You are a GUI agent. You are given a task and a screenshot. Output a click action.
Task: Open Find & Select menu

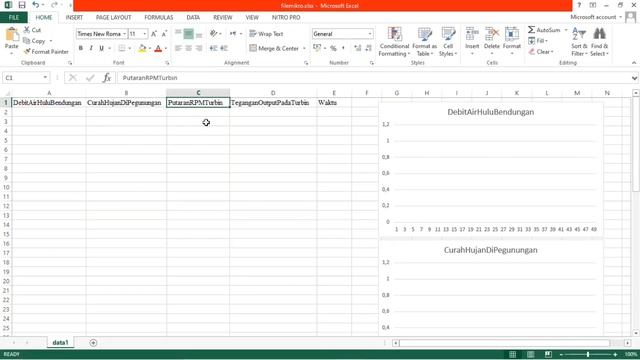click(x=599, y=42)
